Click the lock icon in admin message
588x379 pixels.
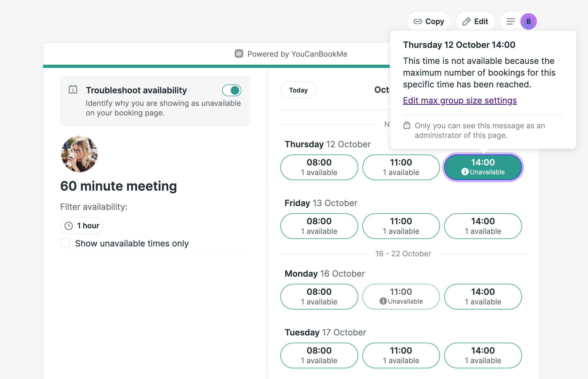407,125
